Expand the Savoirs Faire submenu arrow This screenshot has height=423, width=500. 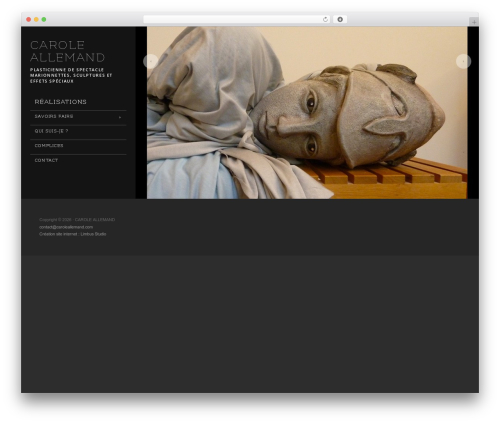click(120, 117)
